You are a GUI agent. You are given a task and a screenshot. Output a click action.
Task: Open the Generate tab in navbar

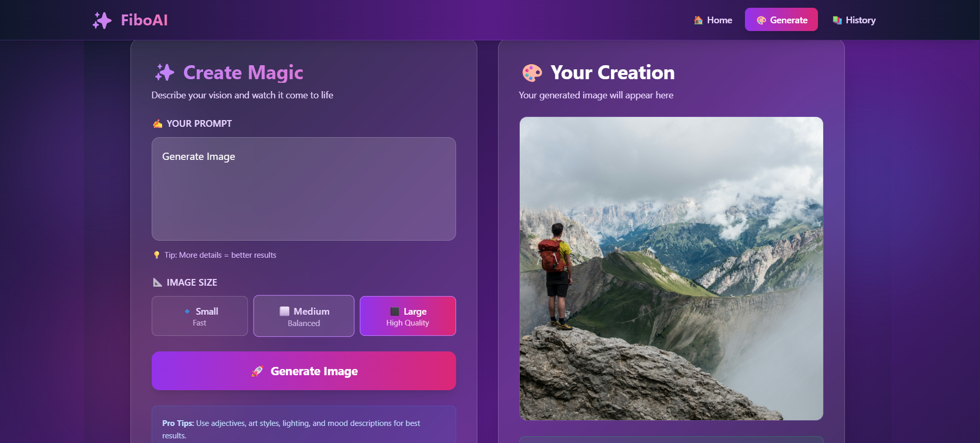coord(781,20)
